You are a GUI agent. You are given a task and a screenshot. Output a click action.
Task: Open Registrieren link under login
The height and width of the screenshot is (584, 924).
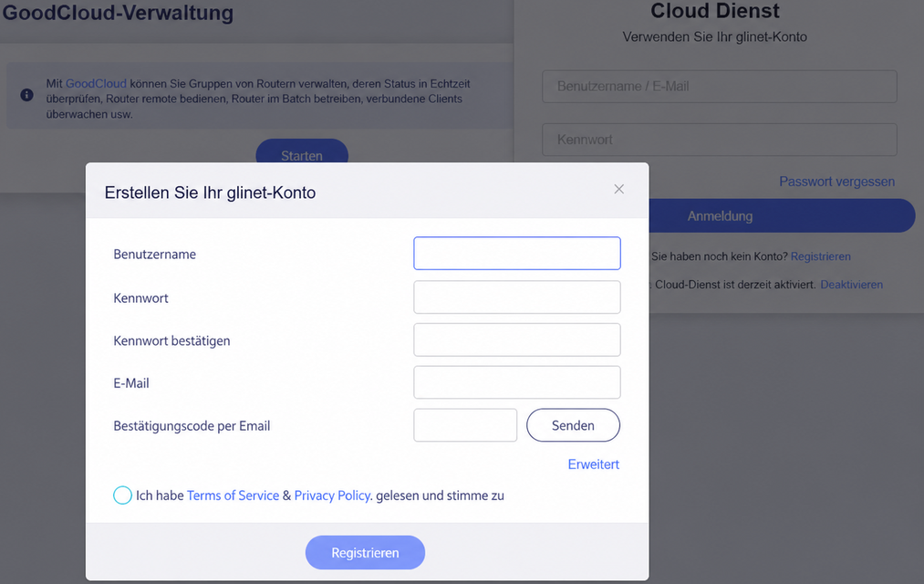click(820, 256)
